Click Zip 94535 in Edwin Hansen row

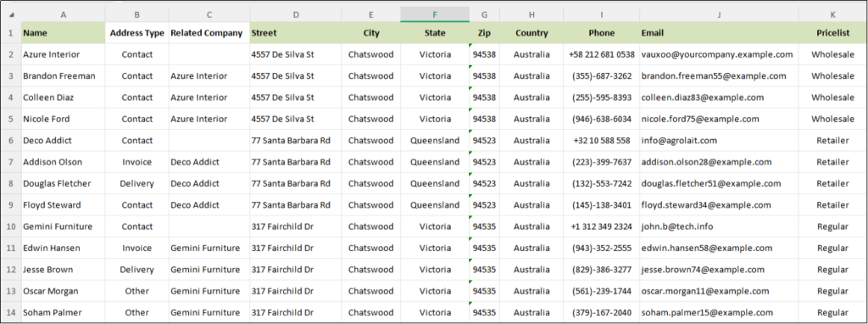[484, 249]
